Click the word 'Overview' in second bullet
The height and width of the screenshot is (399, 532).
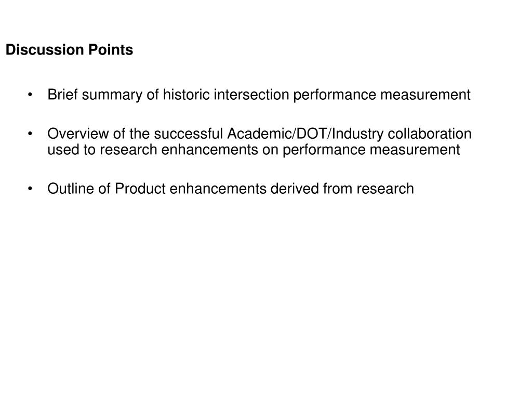click(78, 134)
